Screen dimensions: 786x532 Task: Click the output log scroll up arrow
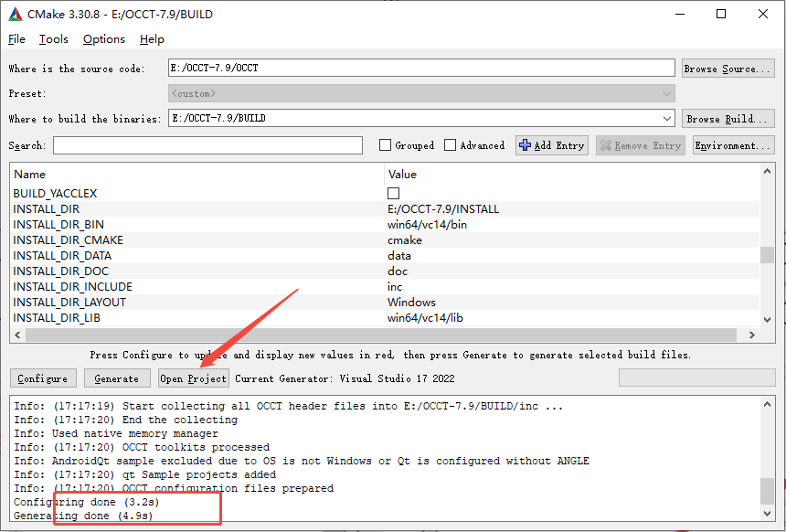tap(767, 404)
